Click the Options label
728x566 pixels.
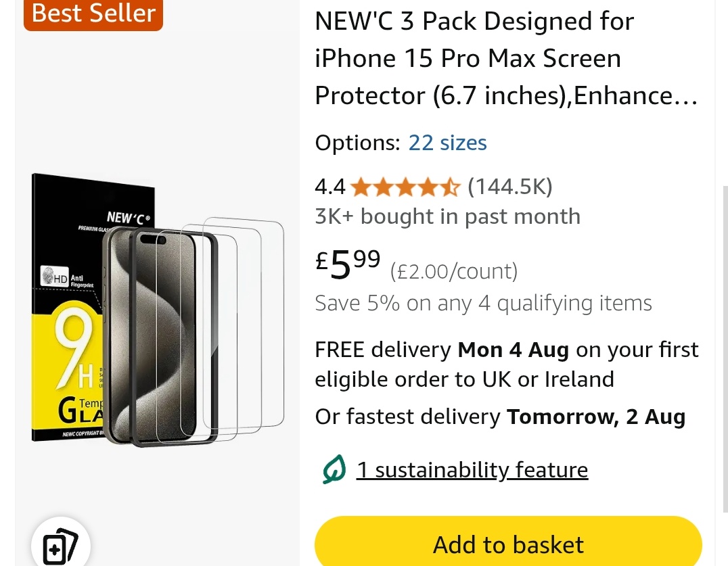point(357,143)
